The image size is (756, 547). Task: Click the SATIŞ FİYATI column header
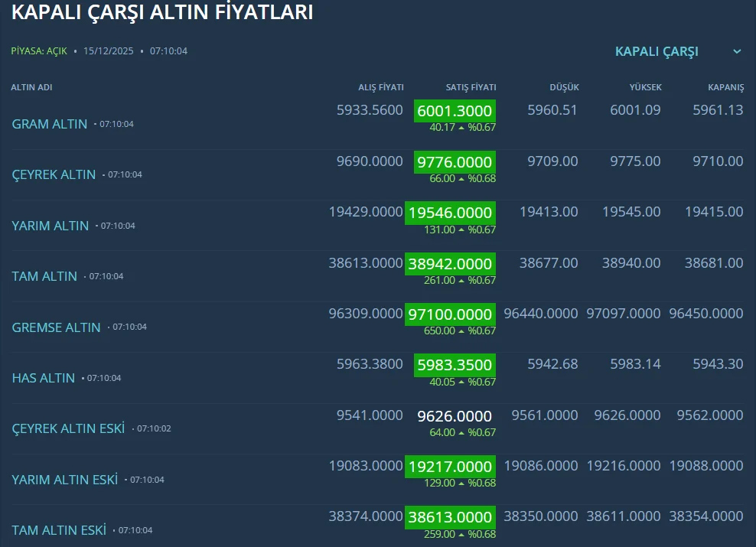click(471, 87)
